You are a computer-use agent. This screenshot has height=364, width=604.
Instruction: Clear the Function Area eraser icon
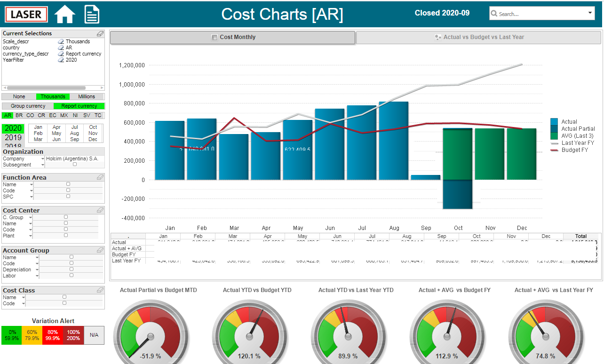tap(100, 177)
